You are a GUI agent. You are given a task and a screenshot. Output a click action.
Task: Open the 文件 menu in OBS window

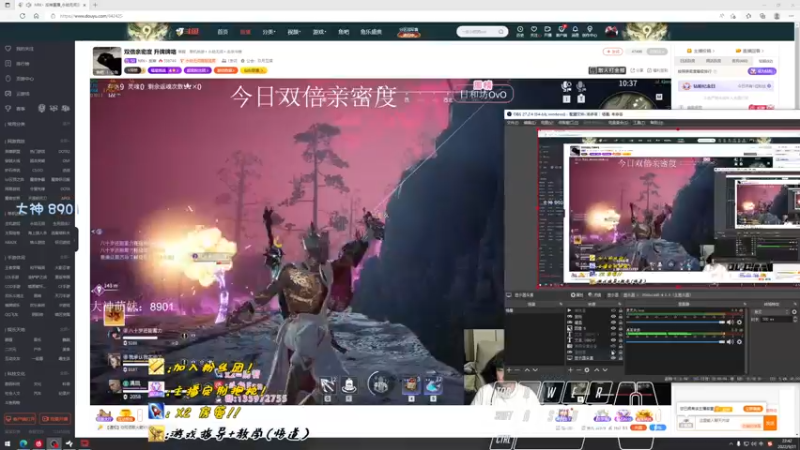[x=512, y=123]
